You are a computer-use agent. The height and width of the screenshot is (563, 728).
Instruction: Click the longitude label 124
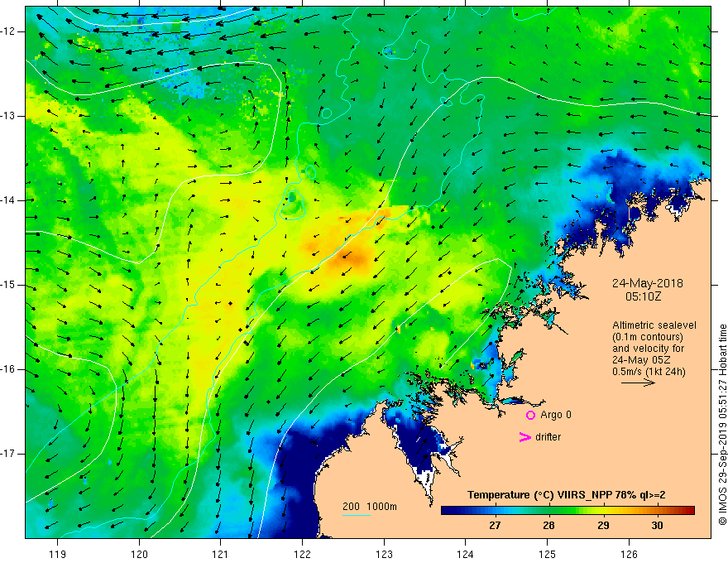pyautogui.click(x=466, y=554)
